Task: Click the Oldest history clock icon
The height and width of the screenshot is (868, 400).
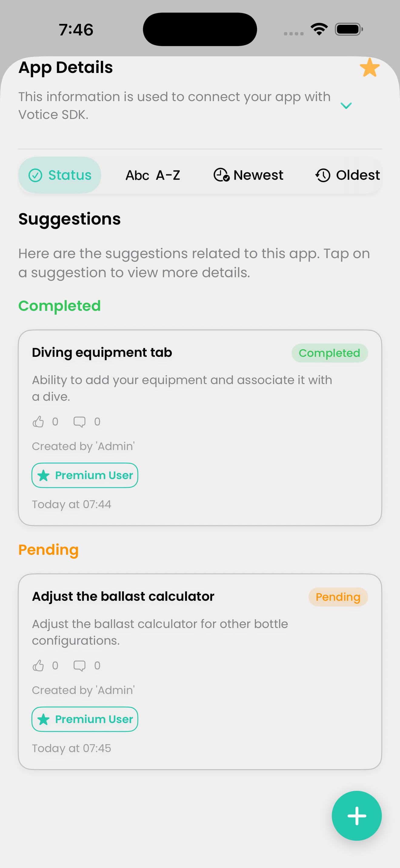Action: (x=323, y=175)
